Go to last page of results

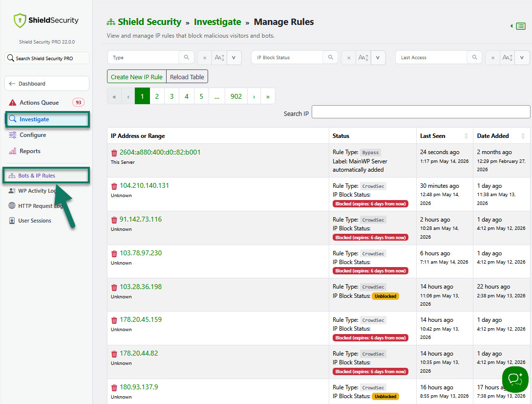[268, 96]
